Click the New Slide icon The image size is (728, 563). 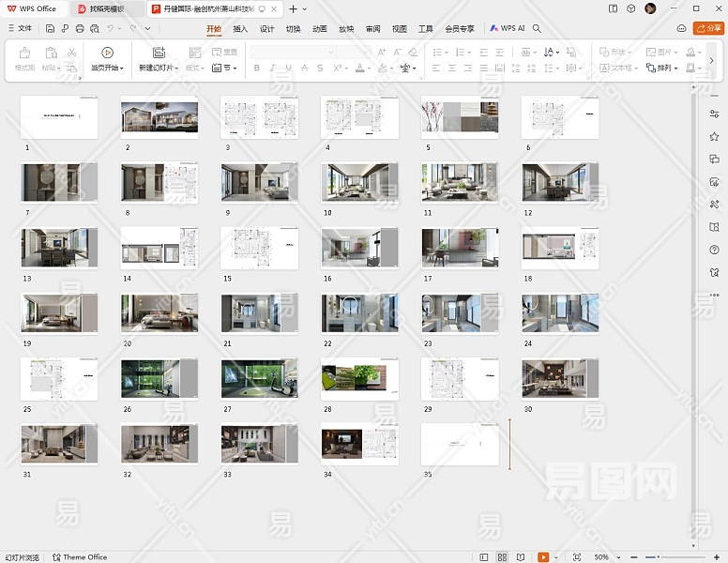point(159,53)
